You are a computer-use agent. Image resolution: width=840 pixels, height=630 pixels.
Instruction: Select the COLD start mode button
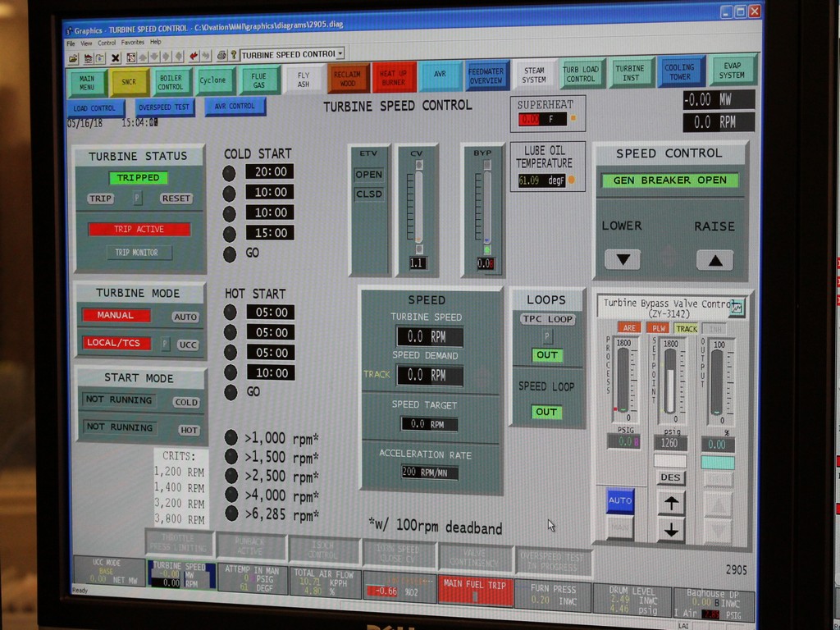pyautogui.click(x=186, y=402)
